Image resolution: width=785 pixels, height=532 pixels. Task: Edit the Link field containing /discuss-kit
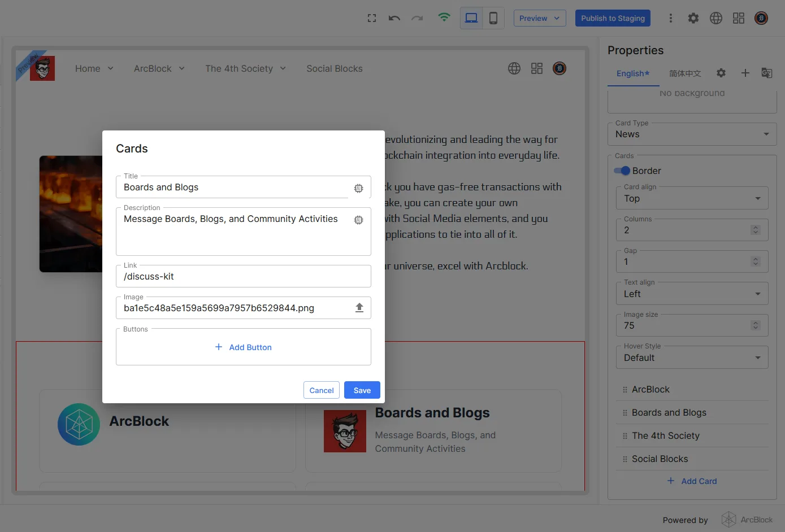pyautogui.click(x=244, y=276)
